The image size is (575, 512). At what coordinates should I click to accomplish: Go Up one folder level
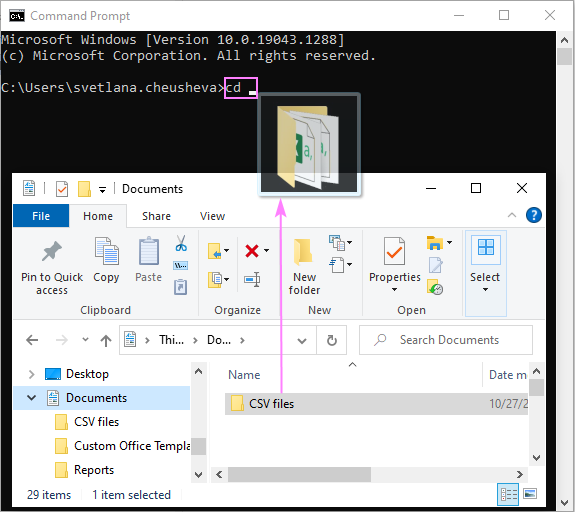[106, 341]
